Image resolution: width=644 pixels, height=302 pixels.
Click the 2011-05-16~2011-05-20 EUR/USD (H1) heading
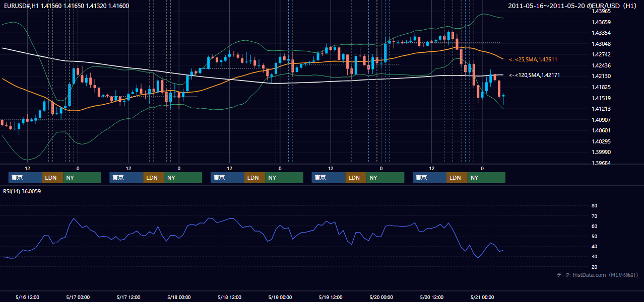tap(573, 6)
